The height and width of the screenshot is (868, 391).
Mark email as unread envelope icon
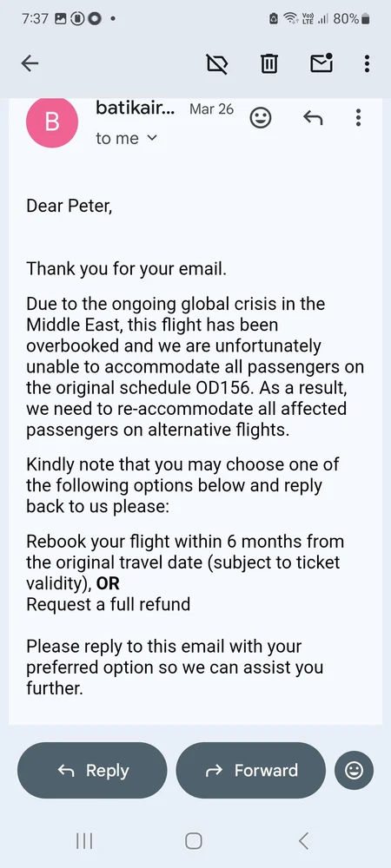[321, 63]
